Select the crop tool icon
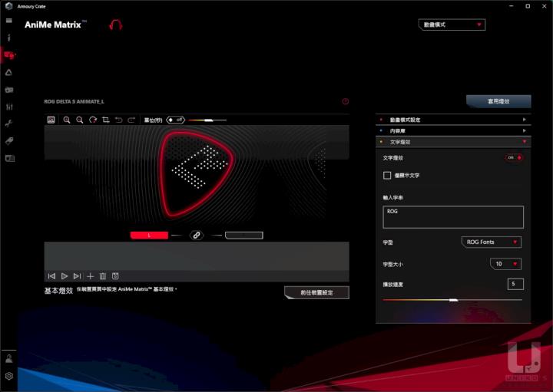Viewport: 553px width, 392px height. 105,120
